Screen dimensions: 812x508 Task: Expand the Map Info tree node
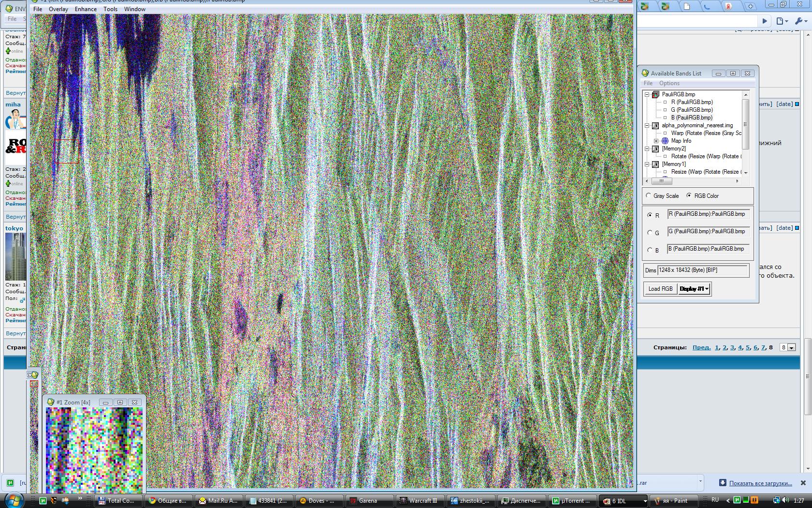pos(656,141)
